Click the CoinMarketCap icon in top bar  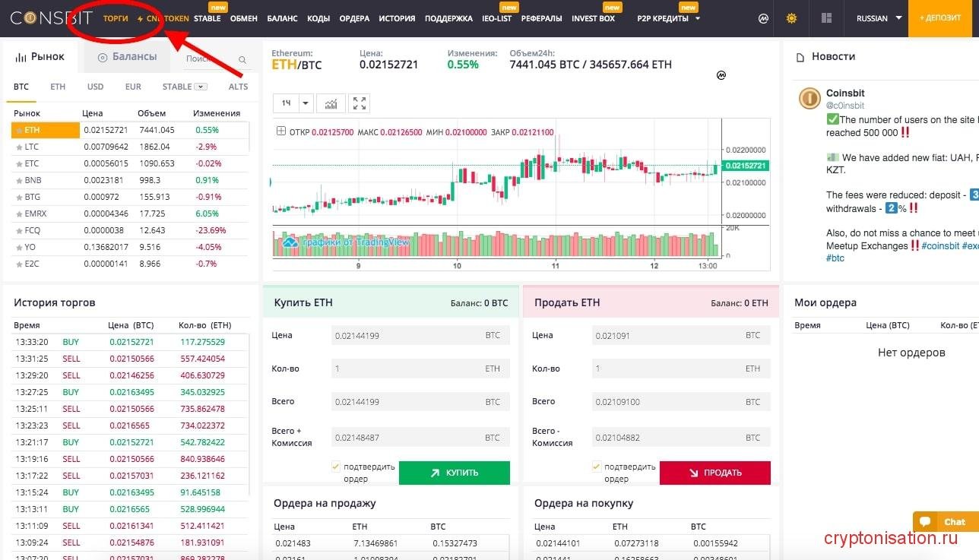[763, 18]
